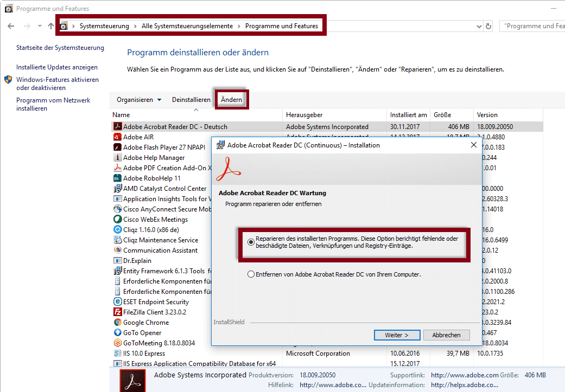Close the Adobe Acrobat Reader installation dialog
This screenshot has height=392, width=565.
point(473,145)
